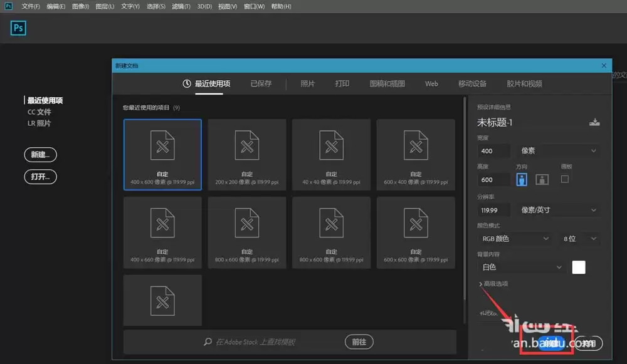Click the 打开... button on start screen
Viewport: 627px width, 364px height.
(40, 177)
